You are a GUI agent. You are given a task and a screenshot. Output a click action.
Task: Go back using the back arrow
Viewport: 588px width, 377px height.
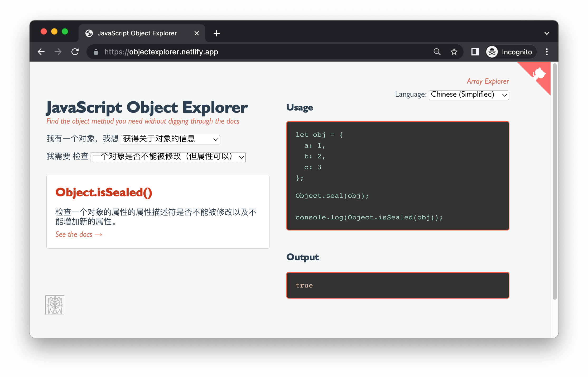(x=41, y=52)
